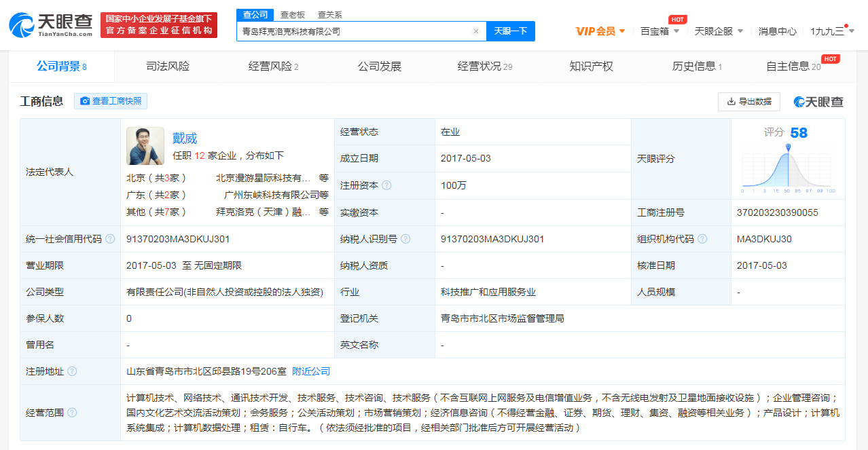Viewport: 868px width, 450px height.
Task: Open the VIP会员 dropdown
Action: (600, 31)
